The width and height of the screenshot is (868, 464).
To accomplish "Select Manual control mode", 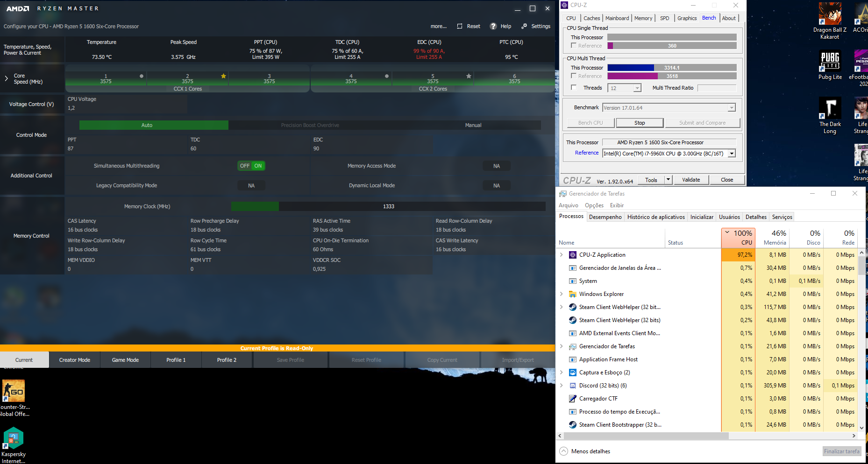I will coord(473,125).
